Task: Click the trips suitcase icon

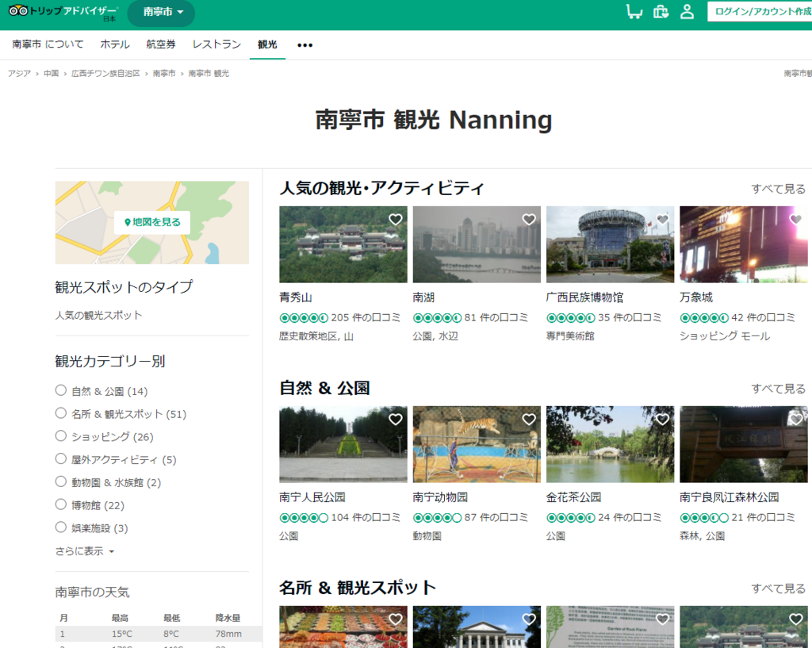Action: coord(661,13)
